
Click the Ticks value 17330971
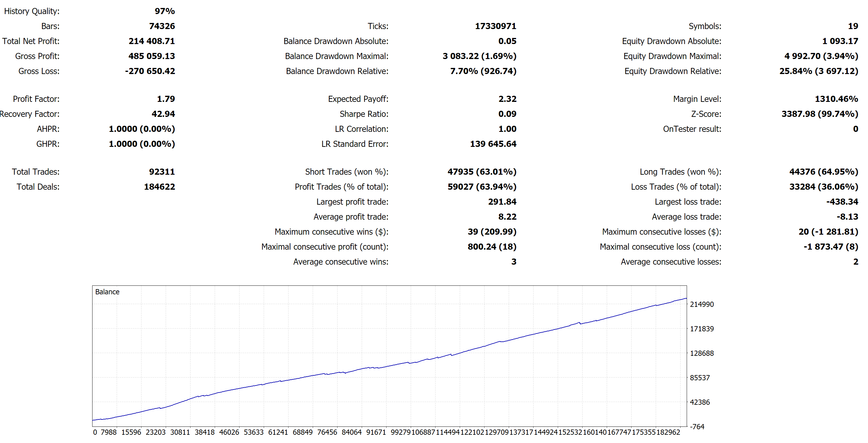495,26
